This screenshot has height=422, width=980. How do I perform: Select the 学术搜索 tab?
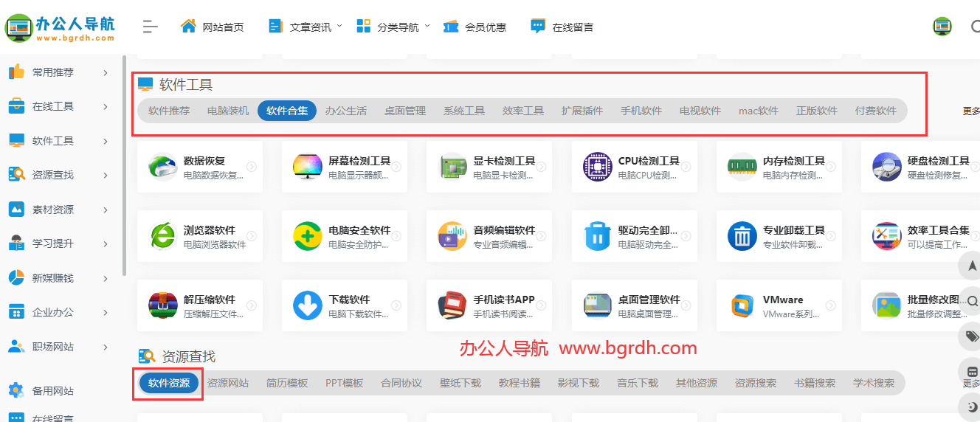[874, 383]
